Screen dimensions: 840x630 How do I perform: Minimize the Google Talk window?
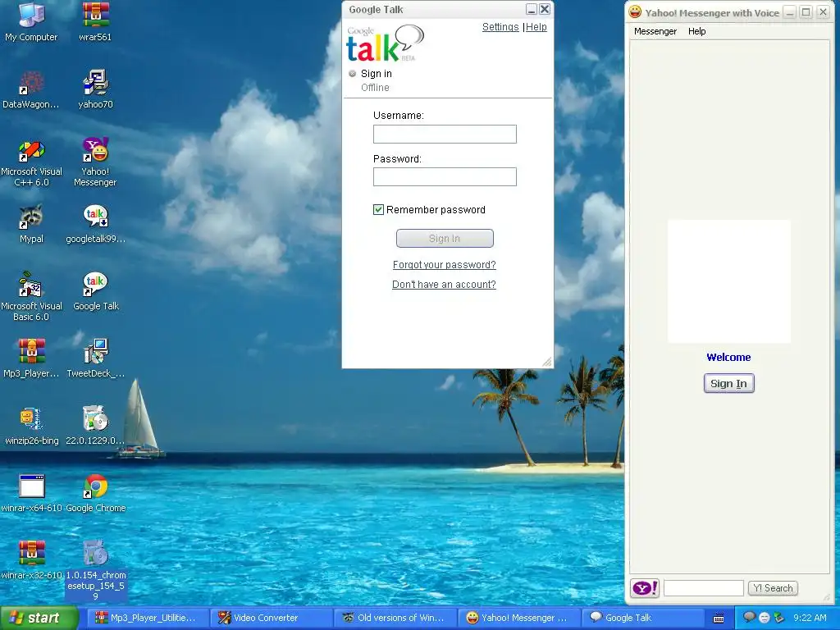(x=532, y=9)
